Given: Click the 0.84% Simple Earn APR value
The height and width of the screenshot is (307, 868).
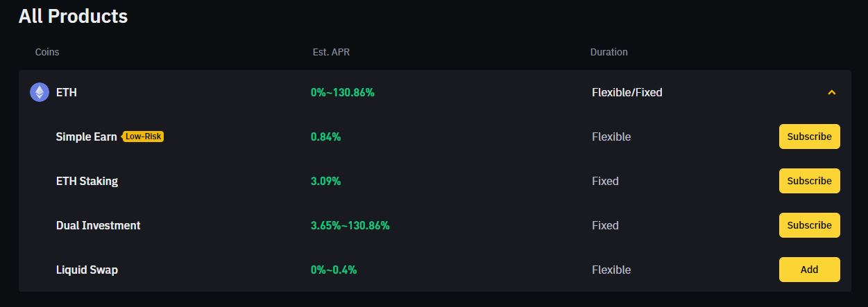Looking at the screenshot, I should point(325,137).
